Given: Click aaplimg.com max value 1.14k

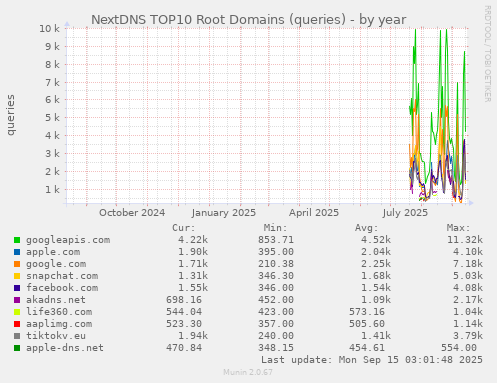Looking at the screenshot, I should [x=468, y=324].
